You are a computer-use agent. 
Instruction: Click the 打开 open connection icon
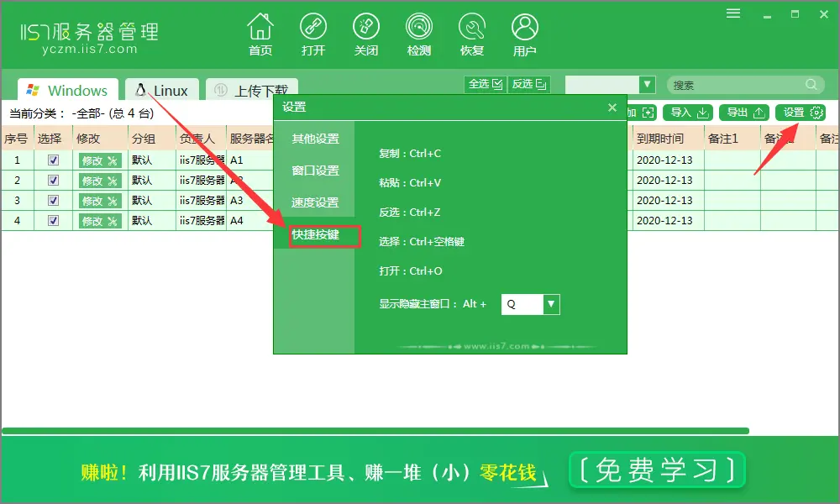(x=312, y=34)
